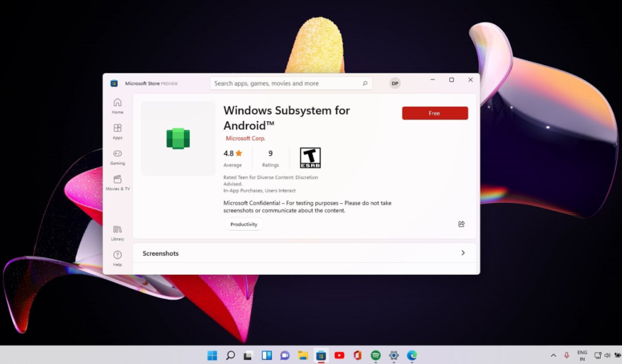Open YouTube from taskbar
622x364 pixels.
click(x=339, y=356)
